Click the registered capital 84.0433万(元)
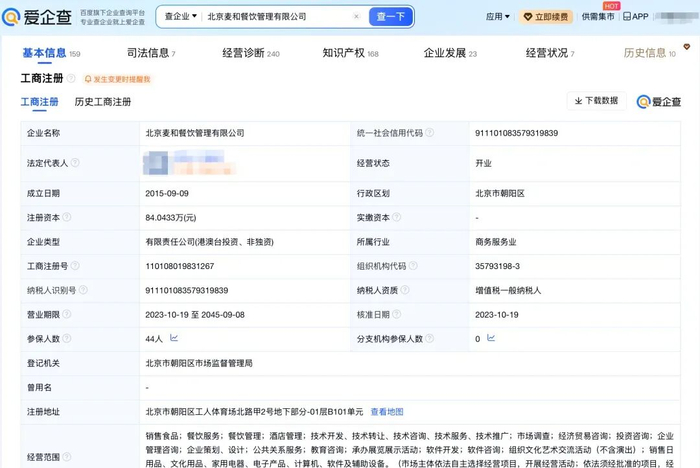 coord(171,218)
